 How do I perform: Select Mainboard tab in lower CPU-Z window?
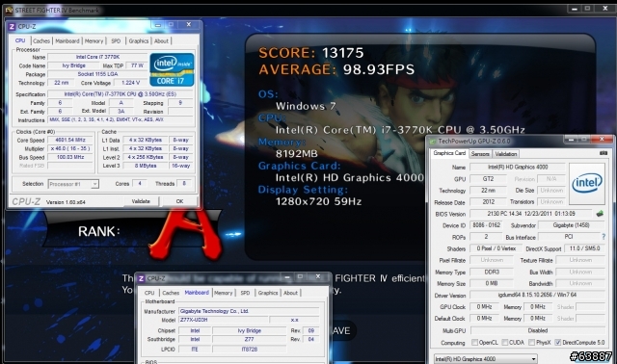[x=197, y=293]
